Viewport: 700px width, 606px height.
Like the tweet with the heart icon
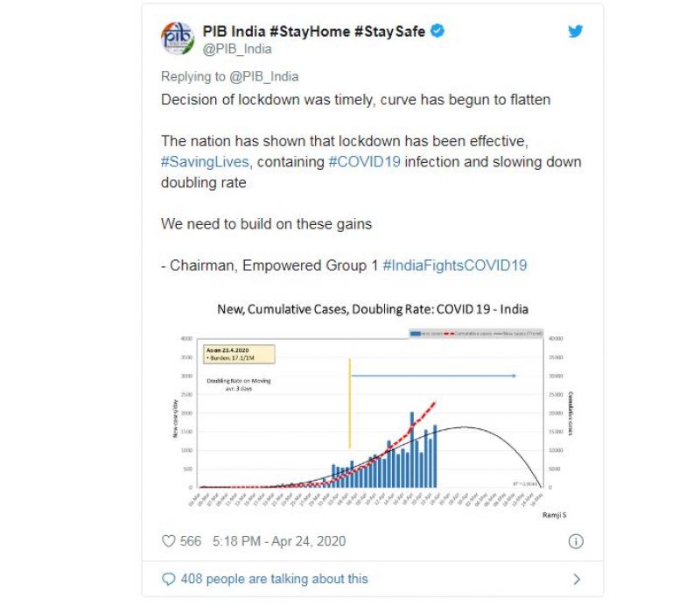pyautogui.click(x=169, y=541)
